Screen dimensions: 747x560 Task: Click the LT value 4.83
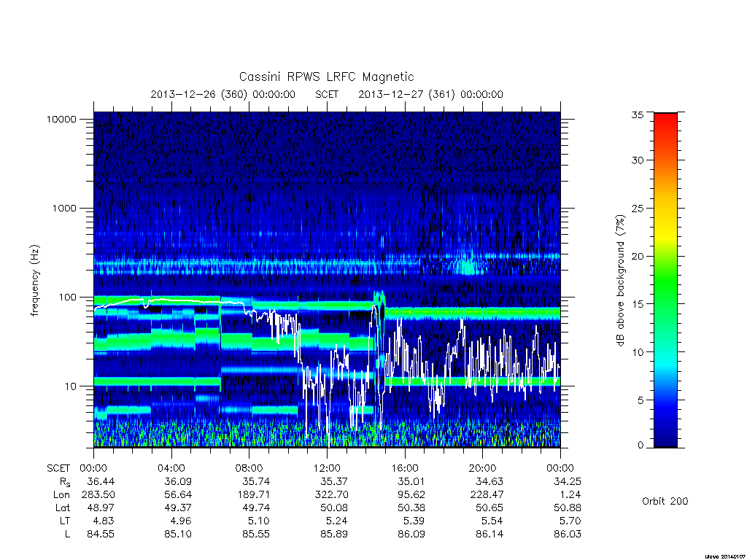click(x=104, y=521)
